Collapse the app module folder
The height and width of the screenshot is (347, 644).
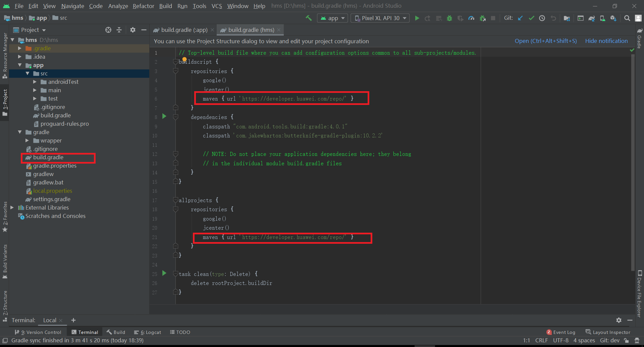tap(20, 65)
